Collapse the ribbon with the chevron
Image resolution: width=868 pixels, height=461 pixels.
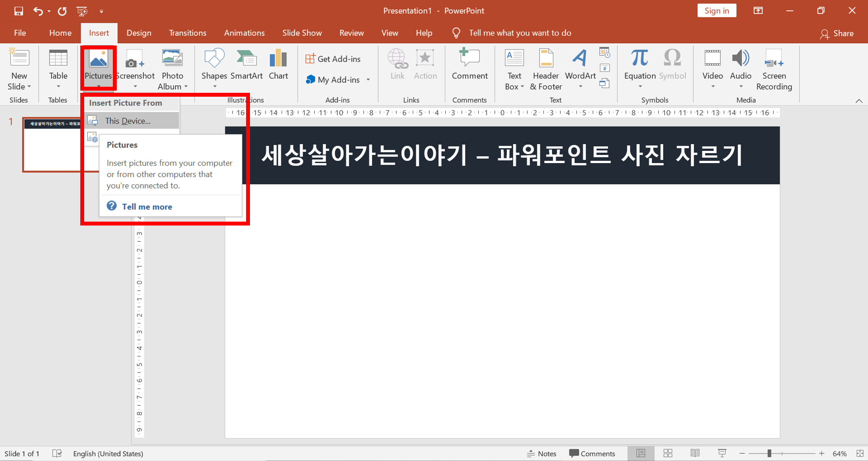pyautogui.click(x=859, y=101)
